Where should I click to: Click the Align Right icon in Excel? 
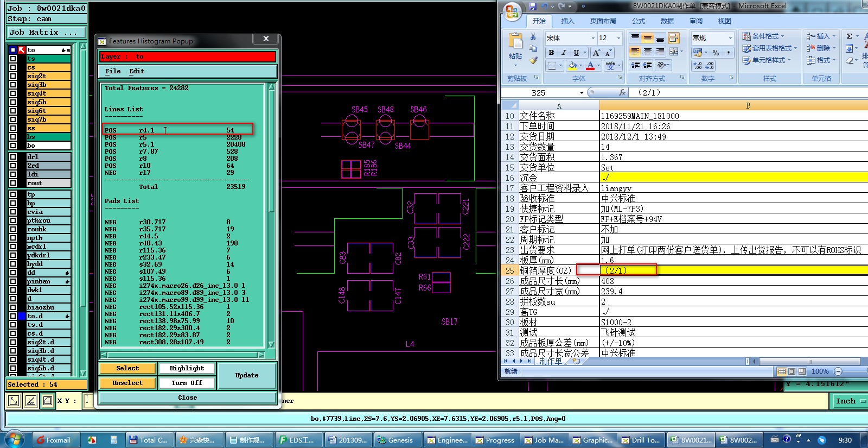click(660, 52)
